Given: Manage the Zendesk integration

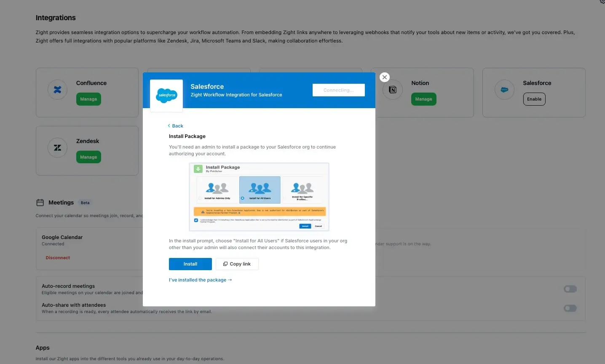Looking at the screenshot, I should tap(88, 157).
